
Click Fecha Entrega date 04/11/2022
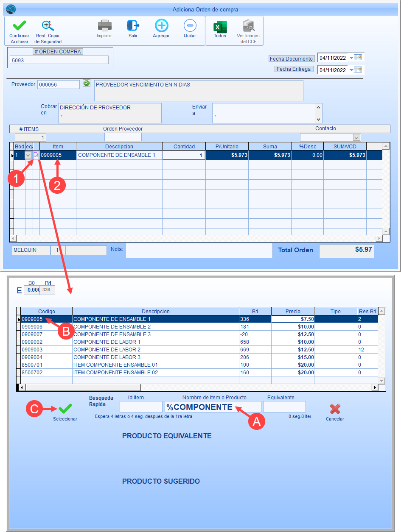coord(333,70)
